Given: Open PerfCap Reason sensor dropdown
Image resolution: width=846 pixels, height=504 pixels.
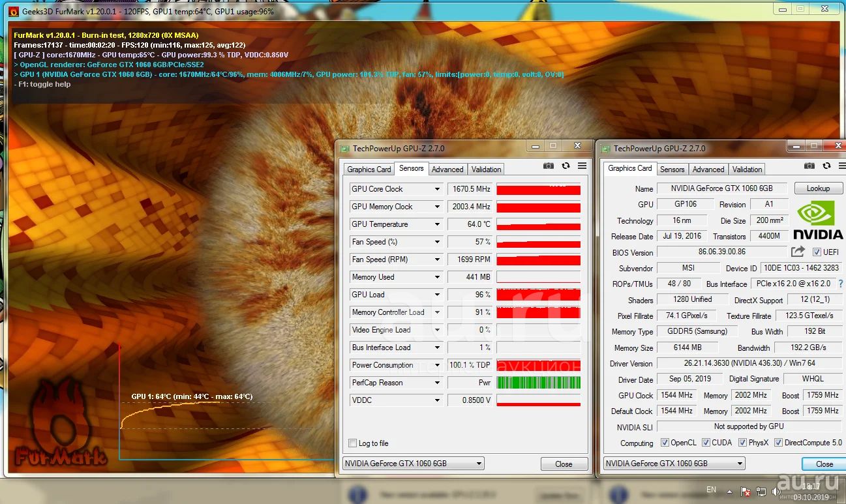Looking at the screenshot, I should [437, 383].
